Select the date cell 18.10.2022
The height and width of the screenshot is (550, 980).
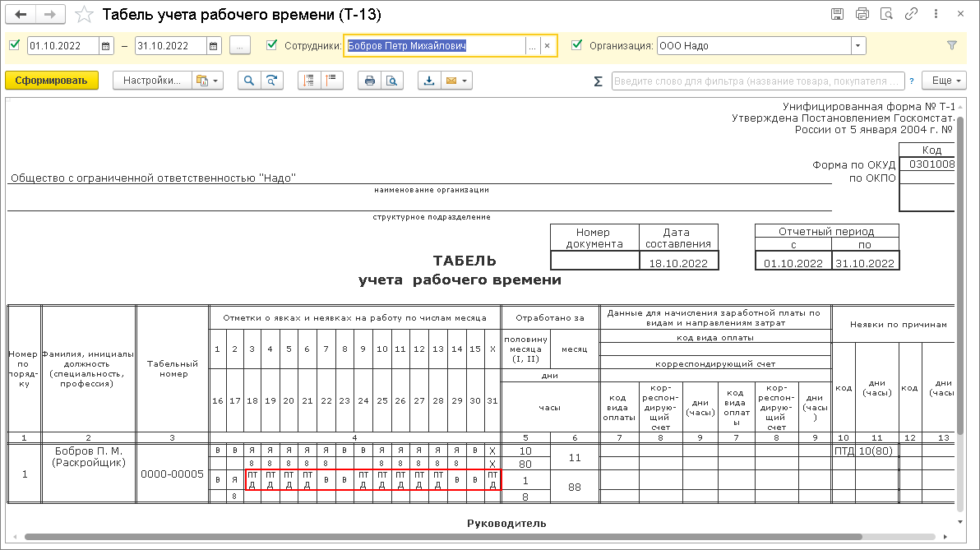pos(679,262)
